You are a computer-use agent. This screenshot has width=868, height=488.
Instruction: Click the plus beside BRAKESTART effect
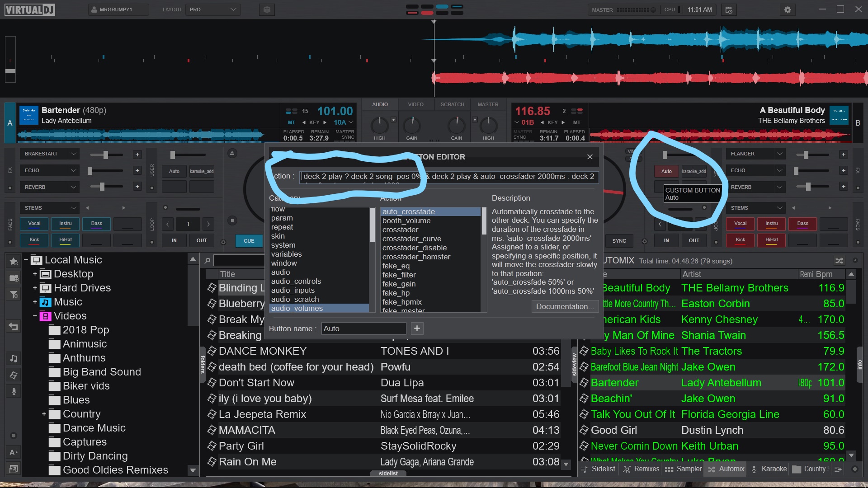[137, 155]
